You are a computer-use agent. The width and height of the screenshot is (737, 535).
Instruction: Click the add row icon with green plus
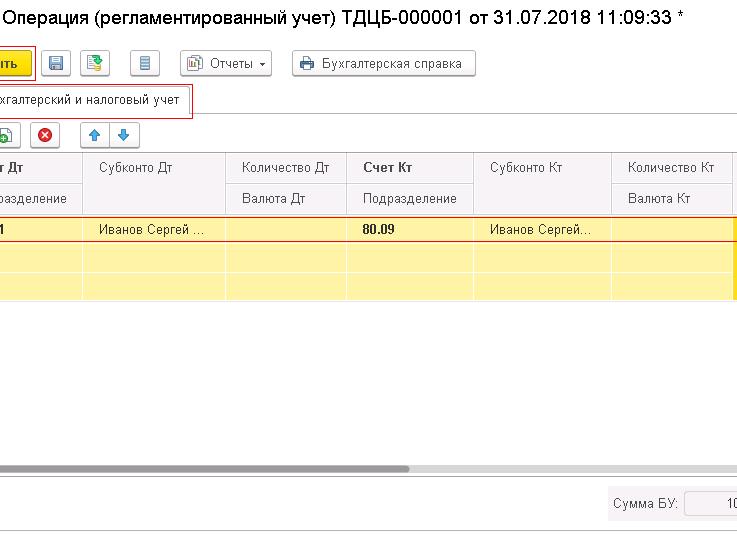[x=9, y=135]
